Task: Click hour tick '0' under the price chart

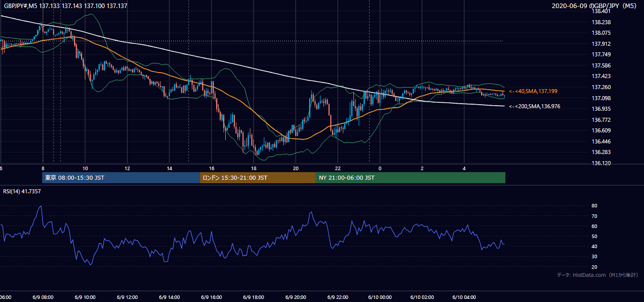Action: (x=380, y=168)
